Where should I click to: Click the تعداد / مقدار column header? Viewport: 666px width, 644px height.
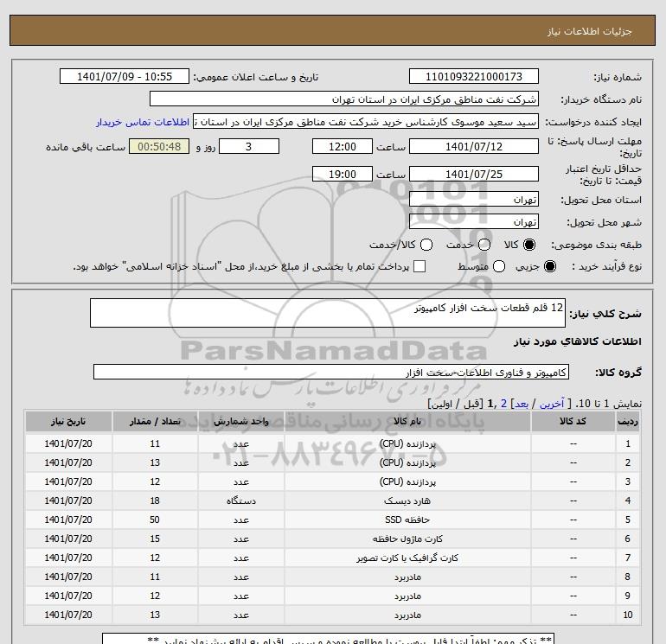point(155,421)
